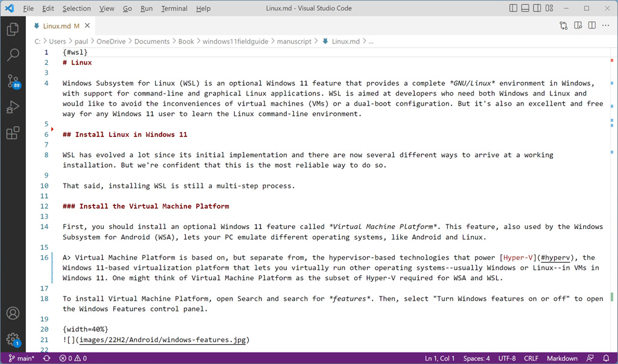Image resolution: width=618 pixels, height=364 pixels.
Task: Open Changes compare icon in editor toolbar
Action: (563, 26)
